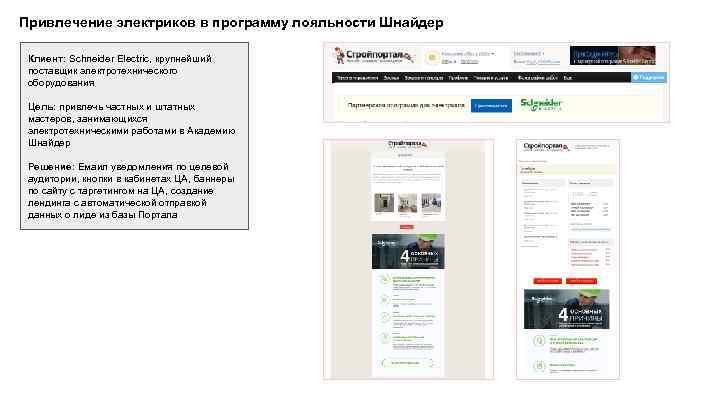Click the left red button on the cabinet page

[547, 281]
